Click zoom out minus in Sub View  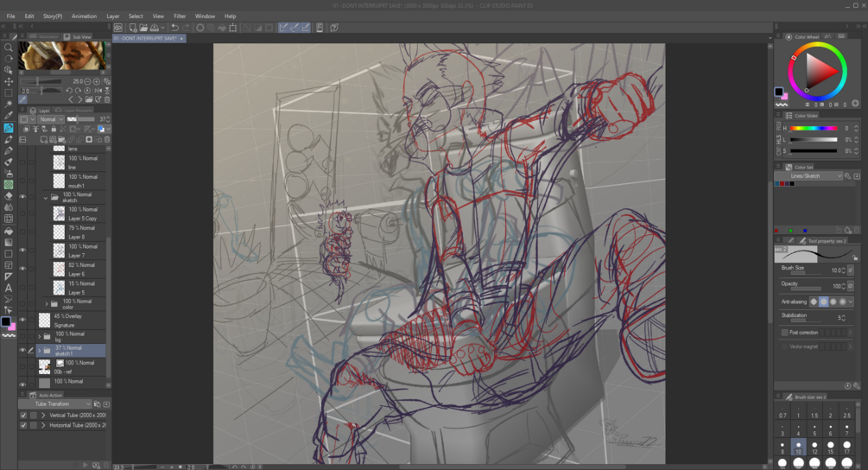click(87, 81)
